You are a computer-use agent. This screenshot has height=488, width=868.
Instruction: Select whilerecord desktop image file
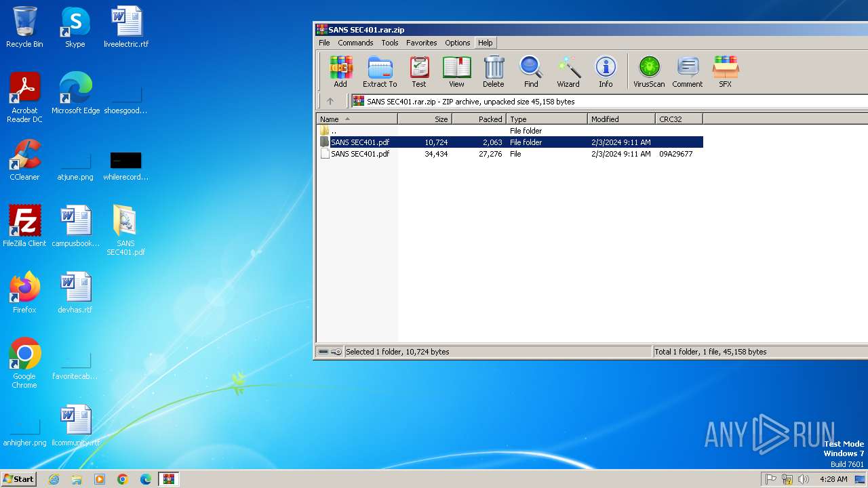tap(126, 165)
